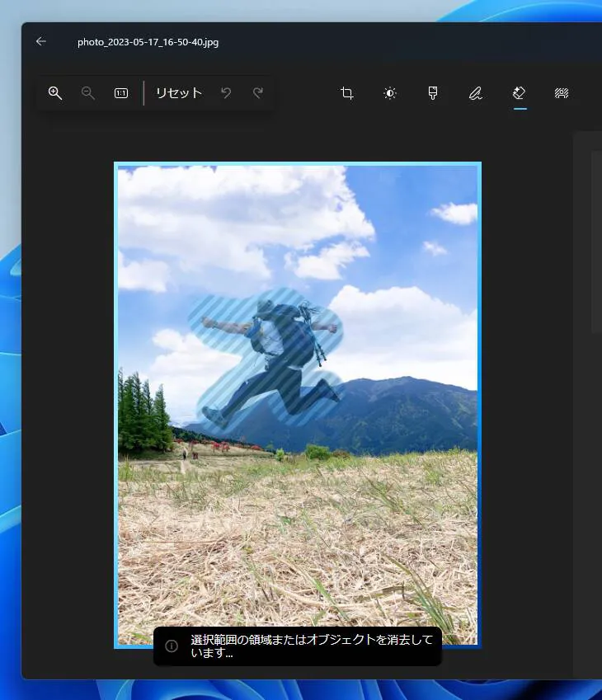Redo the last undone edit
The height and width of the screenshot is (700, 602).
click(x=257, y=93)
